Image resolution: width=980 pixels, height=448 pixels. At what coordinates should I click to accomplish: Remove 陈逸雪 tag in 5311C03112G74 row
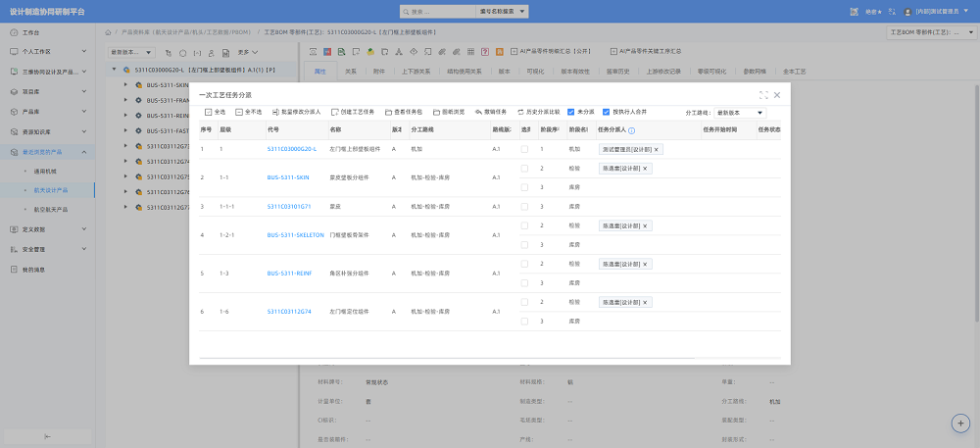[x=645, y=302]
